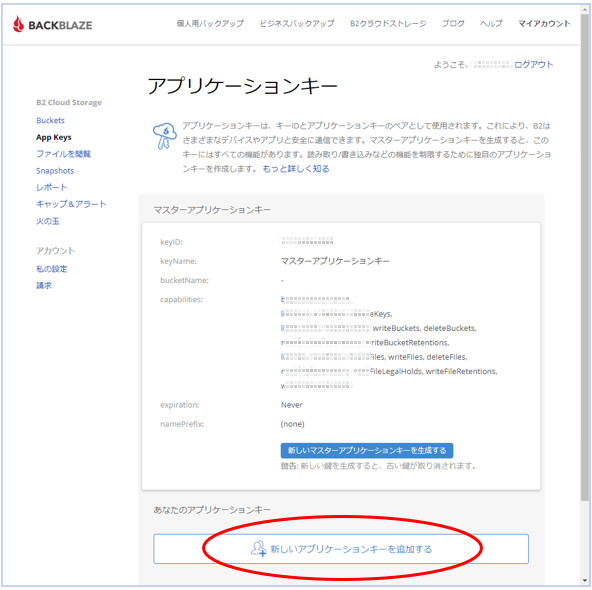Viewport: 592px width, 590px height.
Task: Click the アプリケーションキー page heading
Action: (242, 86)
